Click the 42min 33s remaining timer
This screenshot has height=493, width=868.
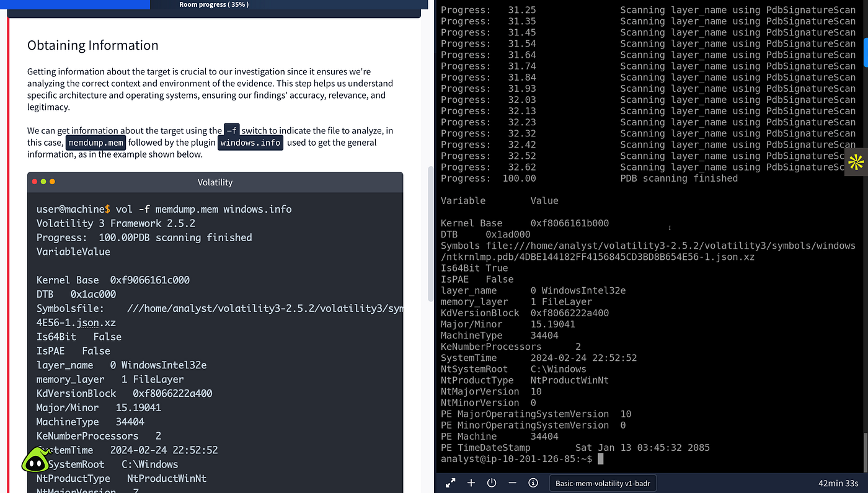838,483
